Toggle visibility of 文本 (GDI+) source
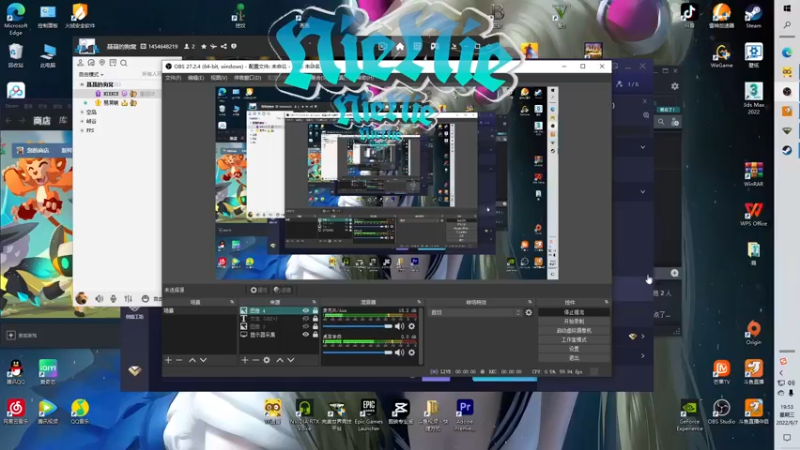The image size is (800, 450). [306, 318]
